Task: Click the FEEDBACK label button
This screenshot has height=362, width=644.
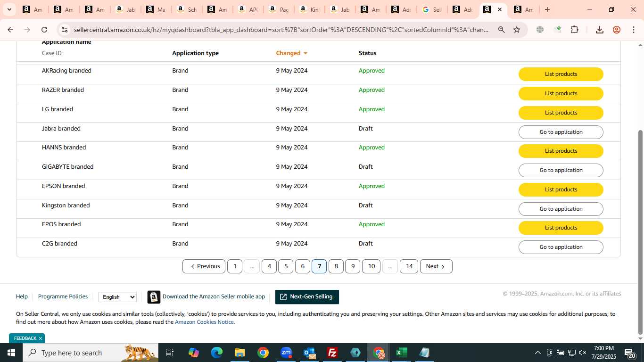Action: click(x=25, y=338)
